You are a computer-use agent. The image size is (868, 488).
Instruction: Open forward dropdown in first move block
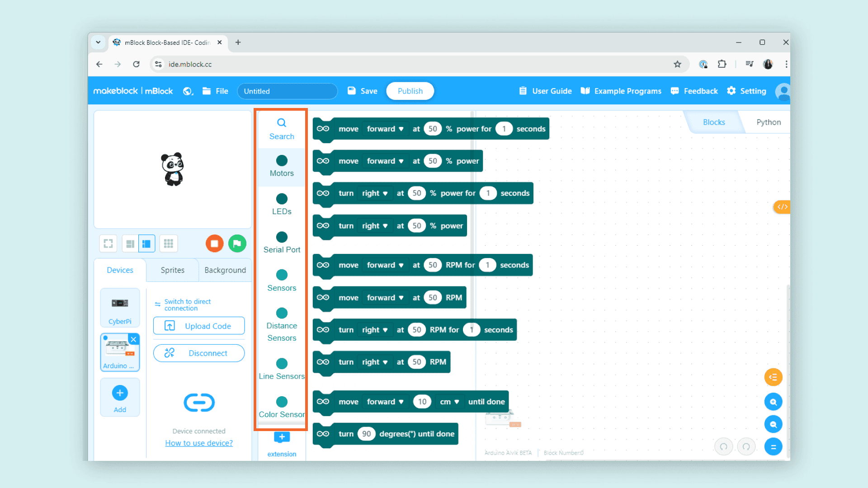(x=385, y=129)
